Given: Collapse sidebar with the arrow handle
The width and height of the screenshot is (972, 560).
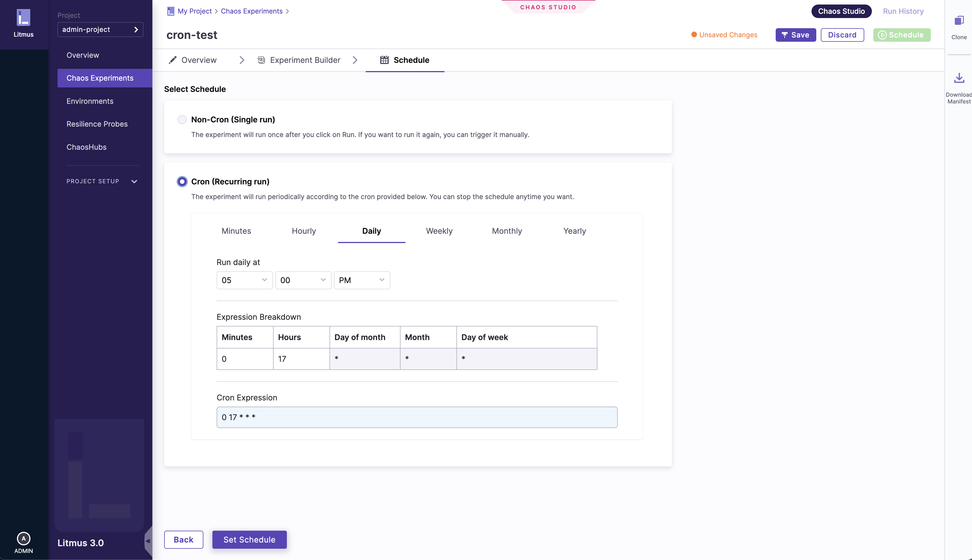Looking at the screenshot, I should pyautogui.click(x=148, y=541).
